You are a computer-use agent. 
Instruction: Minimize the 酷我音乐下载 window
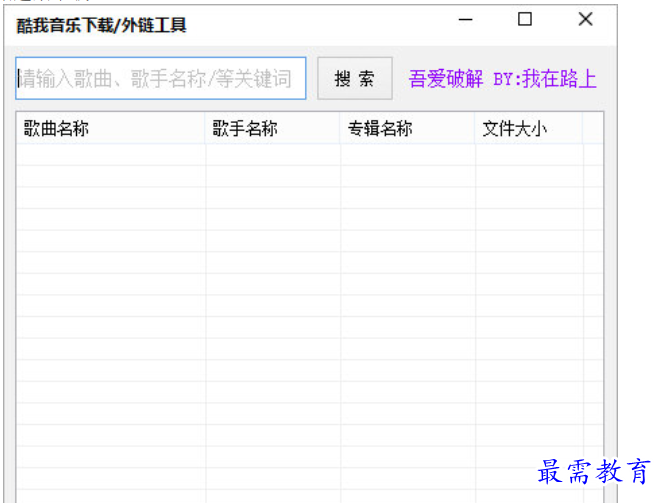click(465, 19)
